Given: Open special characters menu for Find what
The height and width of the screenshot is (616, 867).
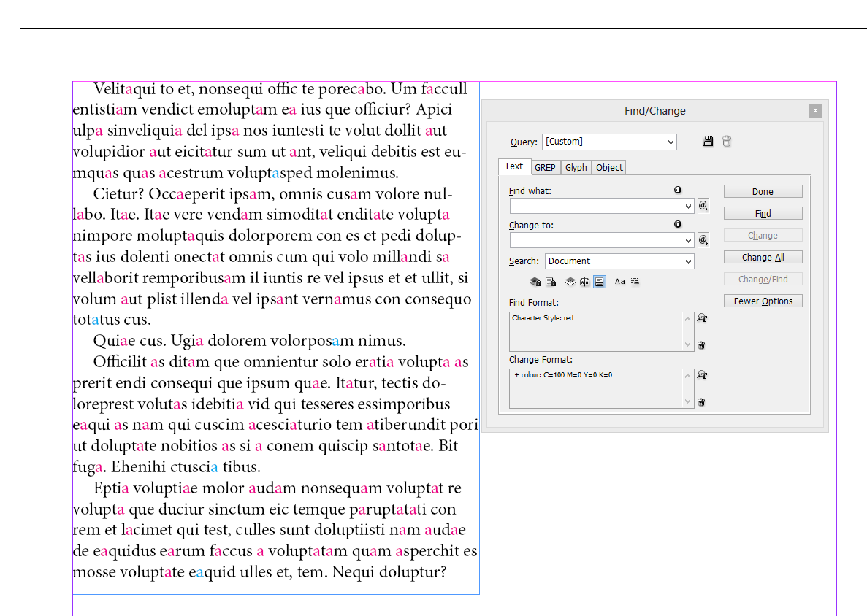Looking at the screenshot, I should click(x=703, y=206).
